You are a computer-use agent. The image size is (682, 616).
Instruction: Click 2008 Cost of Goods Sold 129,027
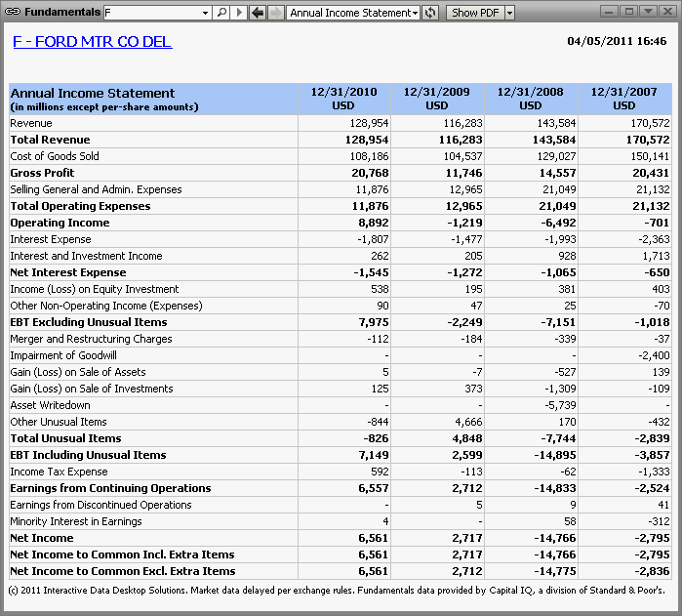click(x=556, y=156)
